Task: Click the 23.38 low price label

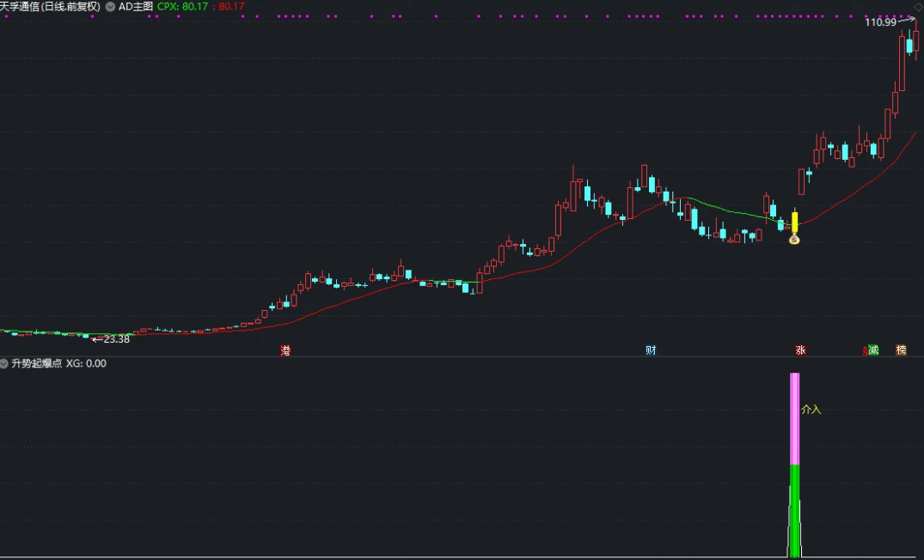Action: pos(116,340)
